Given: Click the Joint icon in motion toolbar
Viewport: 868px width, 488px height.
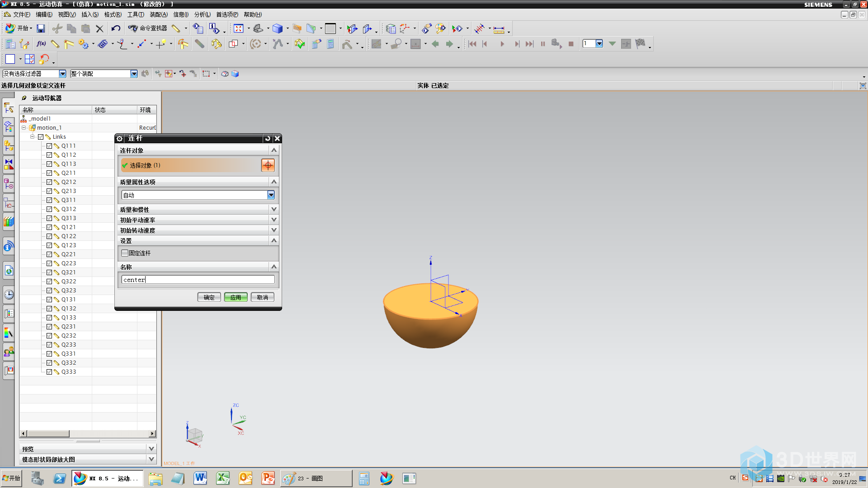Looking at the screenshot, I should (x=69, y=44).
